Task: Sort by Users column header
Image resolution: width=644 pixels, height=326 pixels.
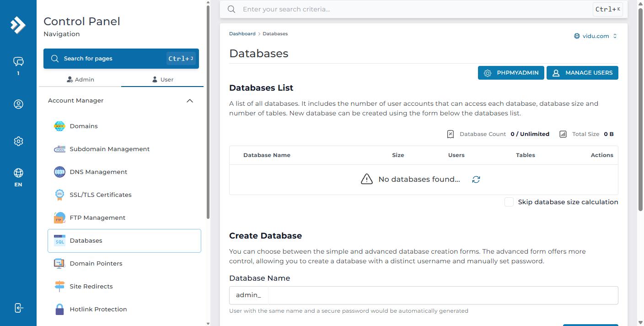Action: [x=456, y=155]
